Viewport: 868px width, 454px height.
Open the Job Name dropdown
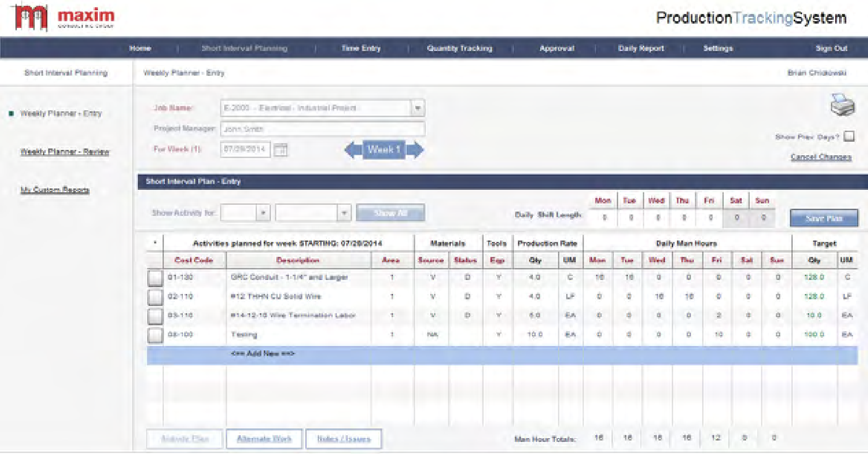click(x=418, y=108)
